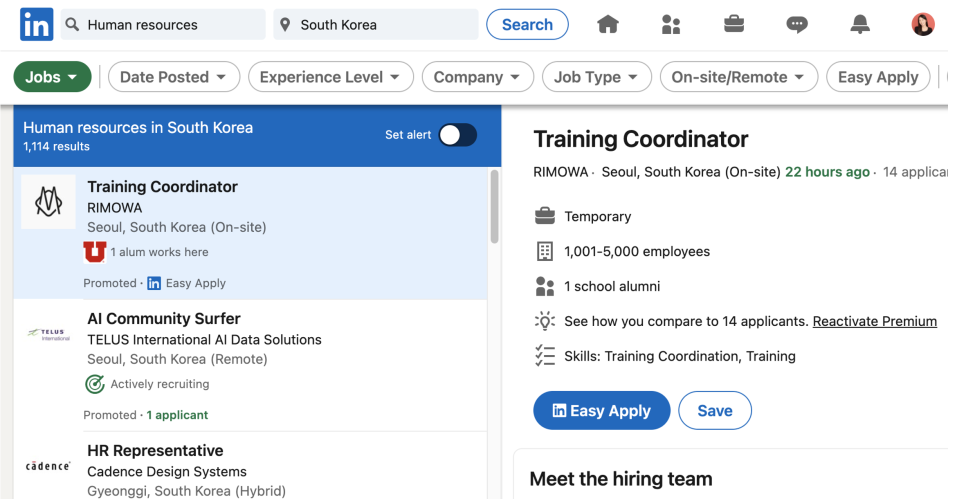Click the people icon beside school alumni

(545, 286)
